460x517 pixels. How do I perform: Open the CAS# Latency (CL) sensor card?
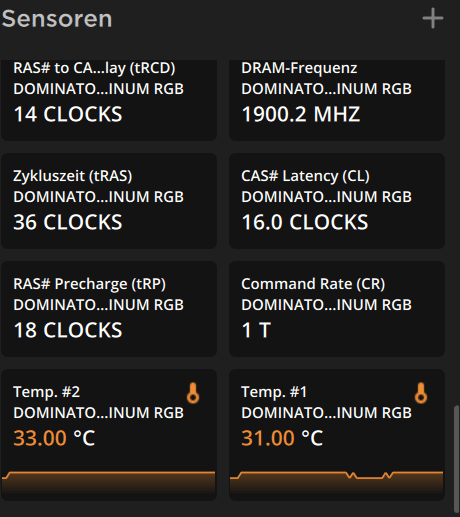[x=337, y=201]
